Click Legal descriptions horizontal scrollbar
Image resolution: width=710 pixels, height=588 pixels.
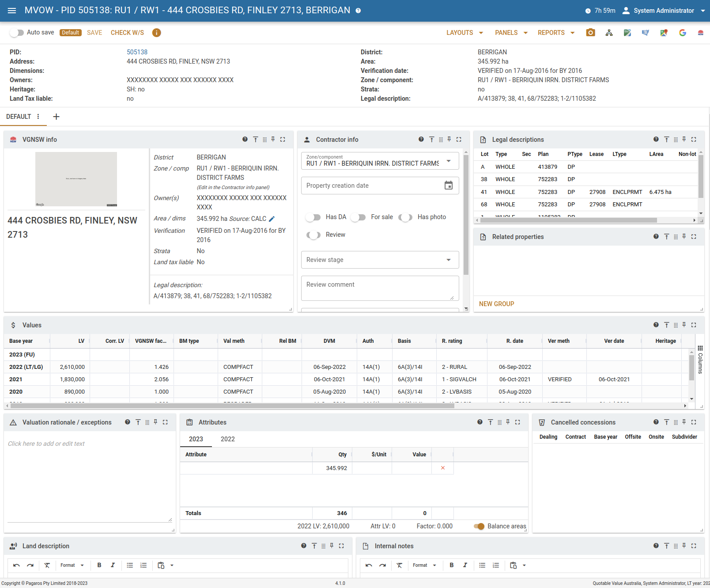pyautogui.click(x=568, y=220)
